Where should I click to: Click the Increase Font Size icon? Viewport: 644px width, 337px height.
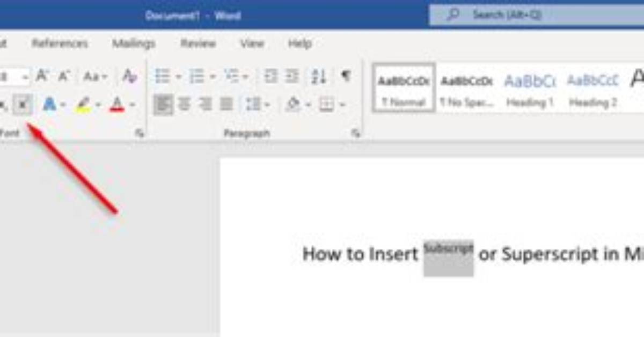tap(42, 76)
